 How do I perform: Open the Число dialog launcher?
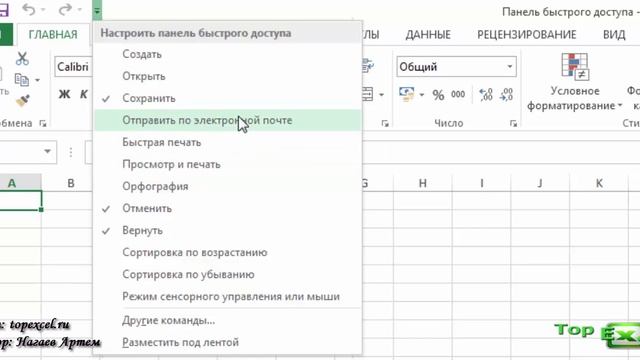pos(513,123)
